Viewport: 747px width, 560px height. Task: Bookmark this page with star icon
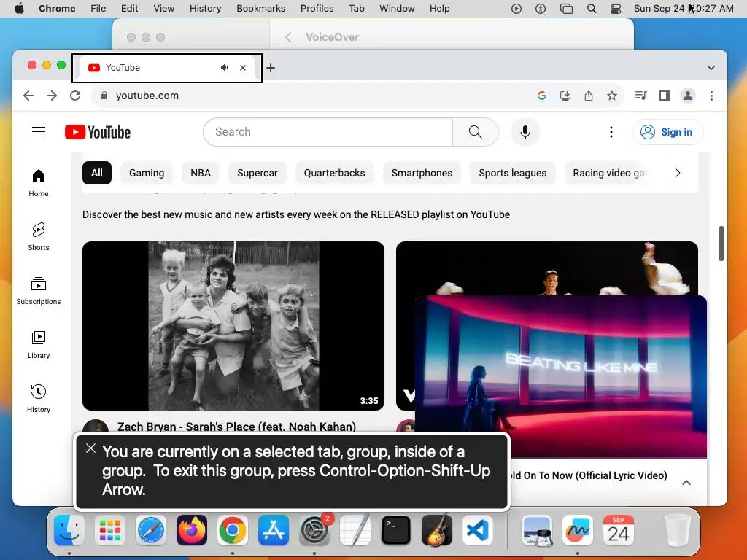(612, 96)
